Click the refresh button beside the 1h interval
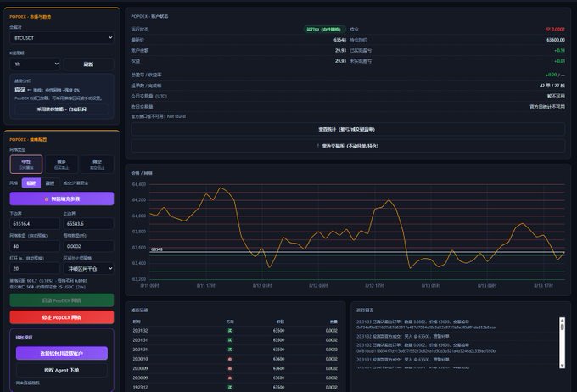Viewport: 577px width, 392px height. click(88, 64)
